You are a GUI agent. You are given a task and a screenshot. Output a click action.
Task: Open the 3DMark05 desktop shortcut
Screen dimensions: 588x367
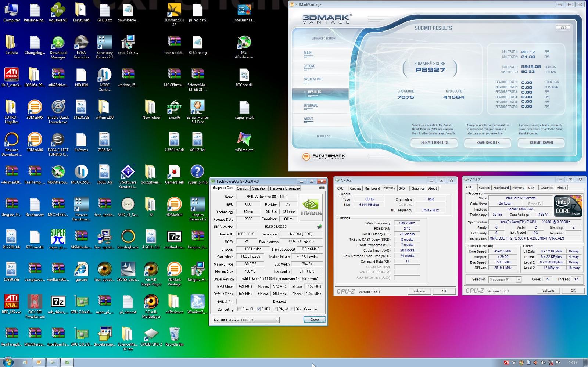pyautogui.click(x=35, y=110)
